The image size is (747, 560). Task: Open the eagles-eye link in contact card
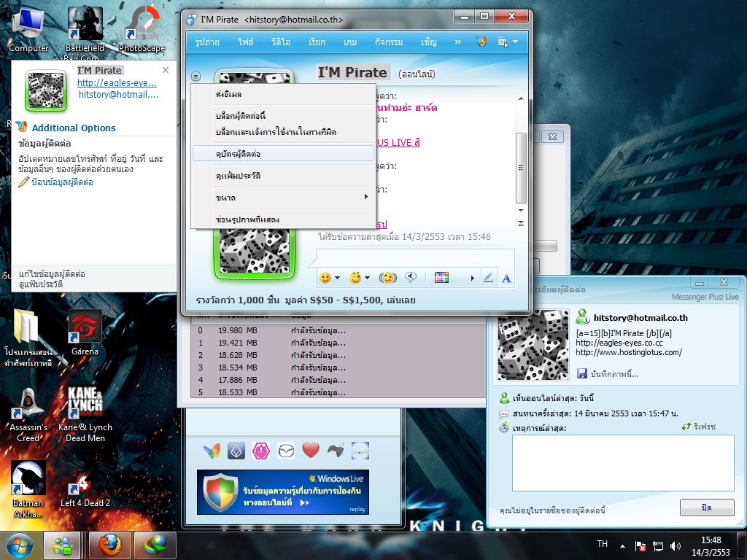[117, 82]
